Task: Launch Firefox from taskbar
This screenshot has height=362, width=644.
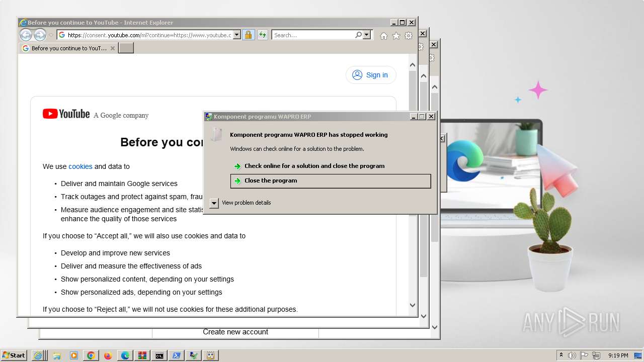Action: click(x=108, y=355)
